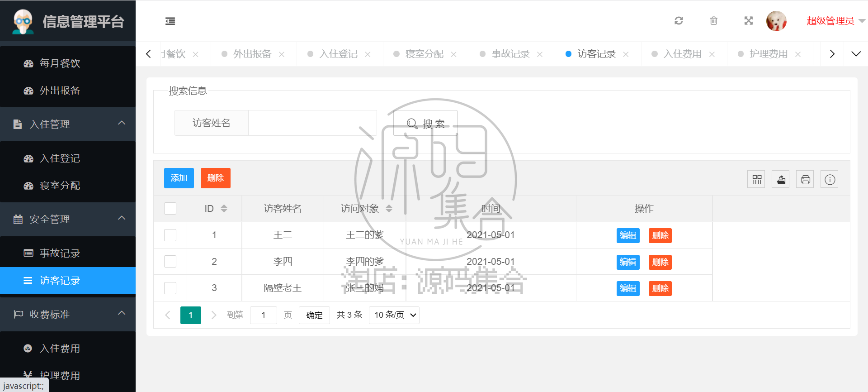Viewport: 868px width, 392px height.
Task: Check the row for 李四
Action: [170, 262]
